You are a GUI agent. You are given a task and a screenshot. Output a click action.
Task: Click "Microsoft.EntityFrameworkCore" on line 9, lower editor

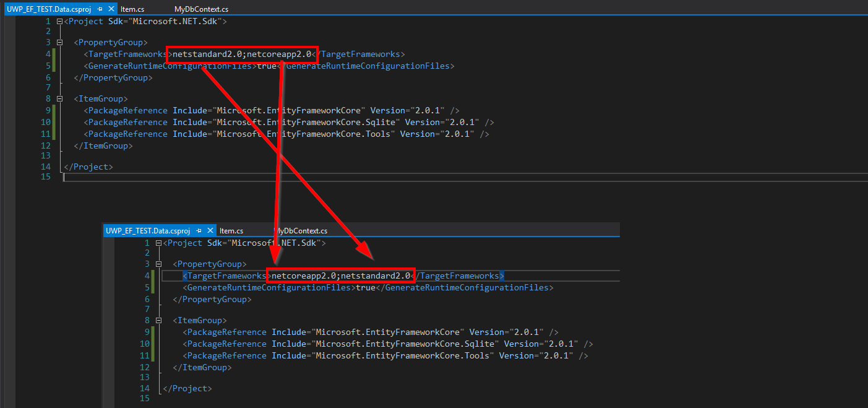(388, 332)
